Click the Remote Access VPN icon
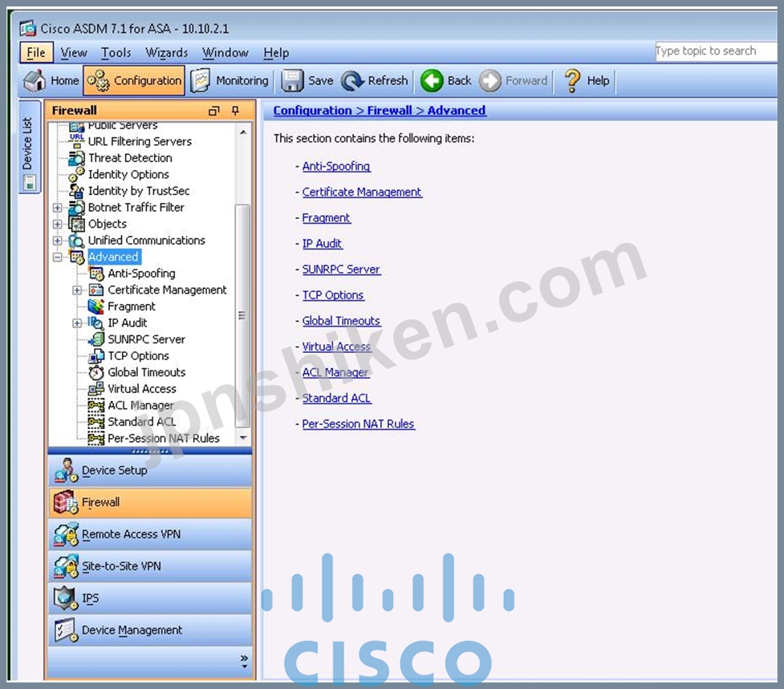Image resolution: width=784 pixels, height=689 pixels. [x=67, y=534]
